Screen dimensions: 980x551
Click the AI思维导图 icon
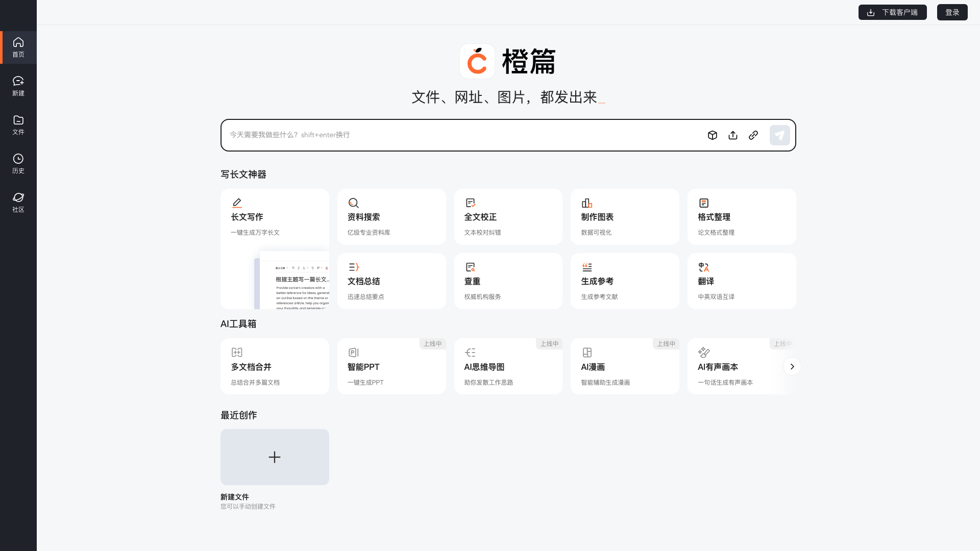point(470,353)
